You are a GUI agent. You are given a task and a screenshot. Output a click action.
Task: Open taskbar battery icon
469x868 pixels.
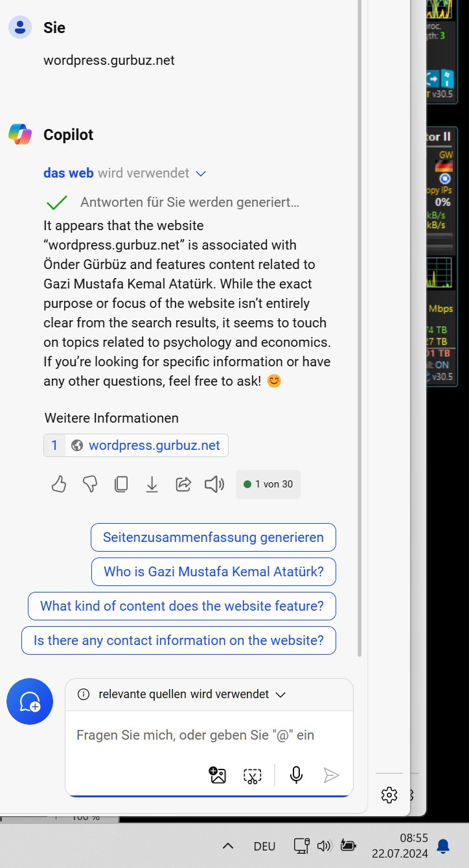pyautogui.click(x=349, y=846)
